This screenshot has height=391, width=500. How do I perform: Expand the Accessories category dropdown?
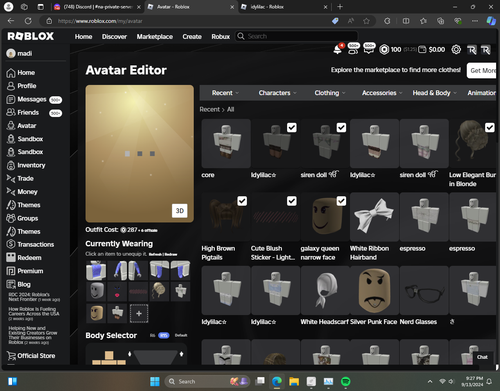tap(382, 93)
